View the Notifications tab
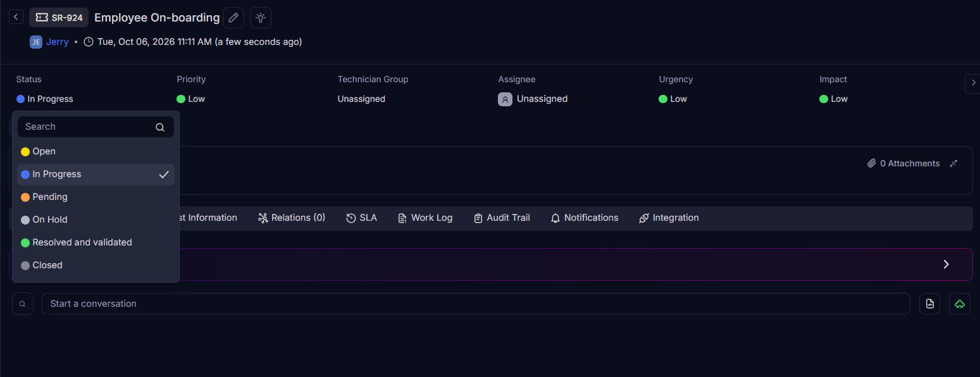The height and width of the screenshot is (377, 980). (585, 218)
